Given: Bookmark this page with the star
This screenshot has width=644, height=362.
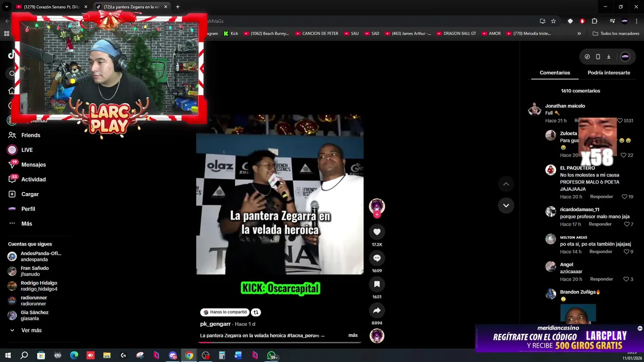Looking at the screenshot, I should pos(553,21).
